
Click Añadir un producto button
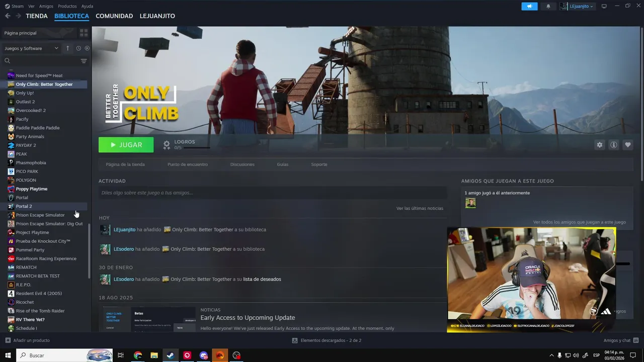27,340
